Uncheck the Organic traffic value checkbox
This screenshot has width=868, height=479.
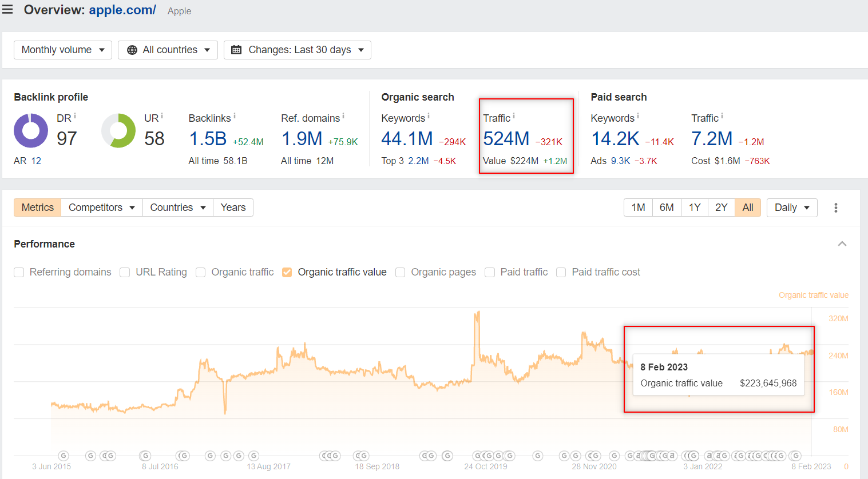287,273
